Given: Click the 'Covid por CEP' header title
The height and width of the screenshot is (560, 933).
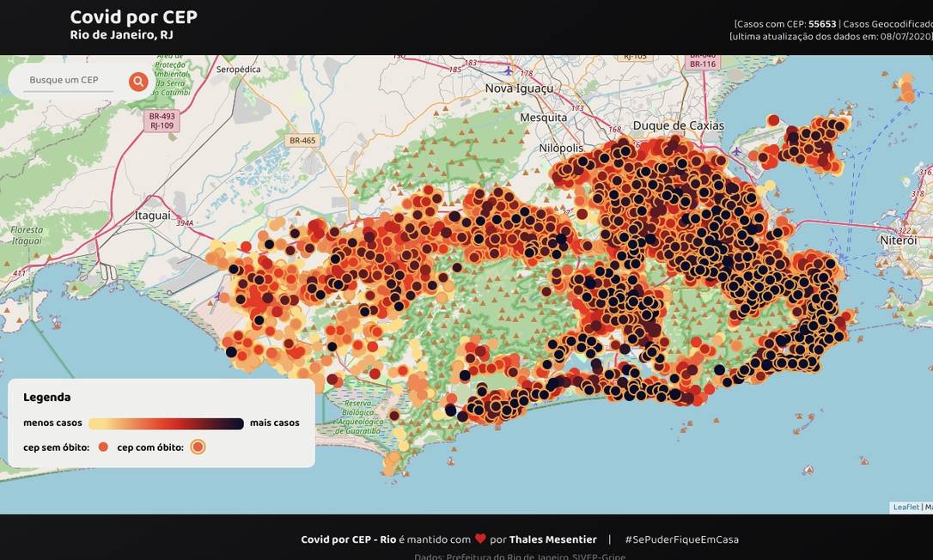Looking at the screenshot, I should tap(133, 17).
